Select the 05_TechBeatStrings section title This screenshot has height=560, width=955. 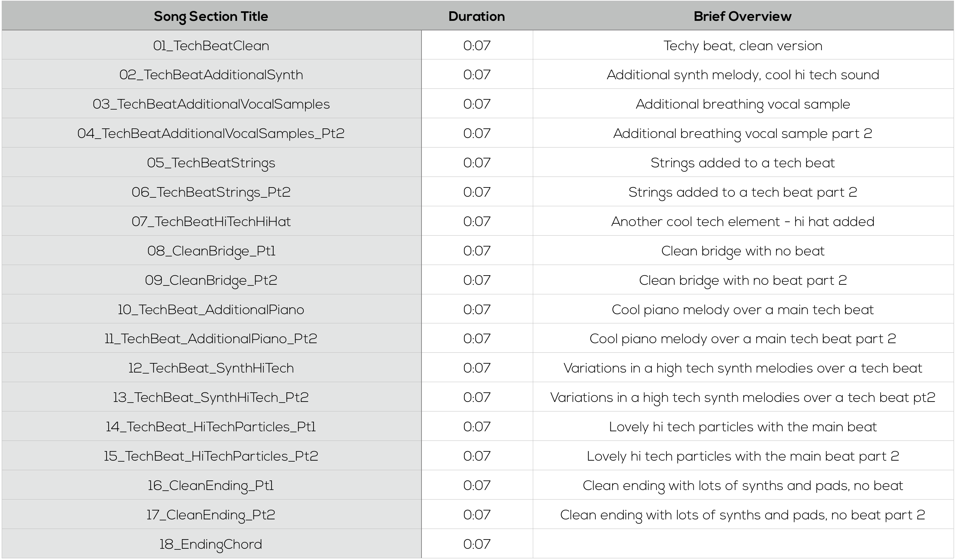tap(211, 163)
